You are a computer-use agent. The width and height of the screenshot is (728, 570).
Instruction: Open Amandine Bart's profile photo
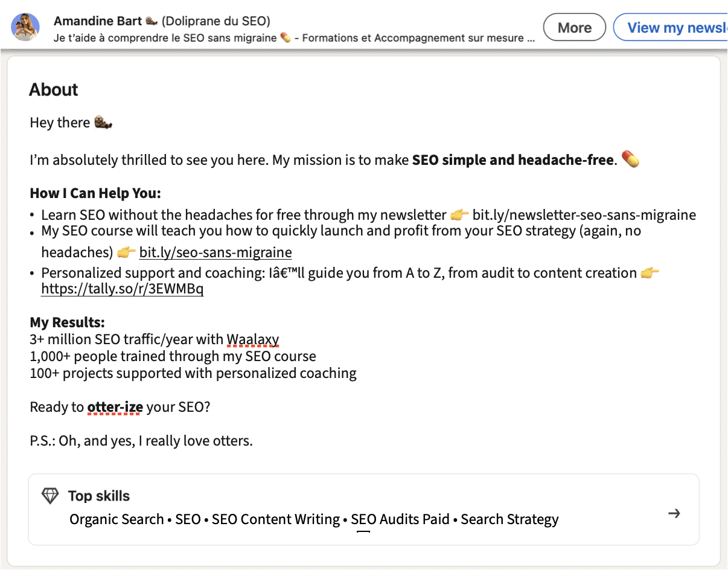click(x=25, y=27)
